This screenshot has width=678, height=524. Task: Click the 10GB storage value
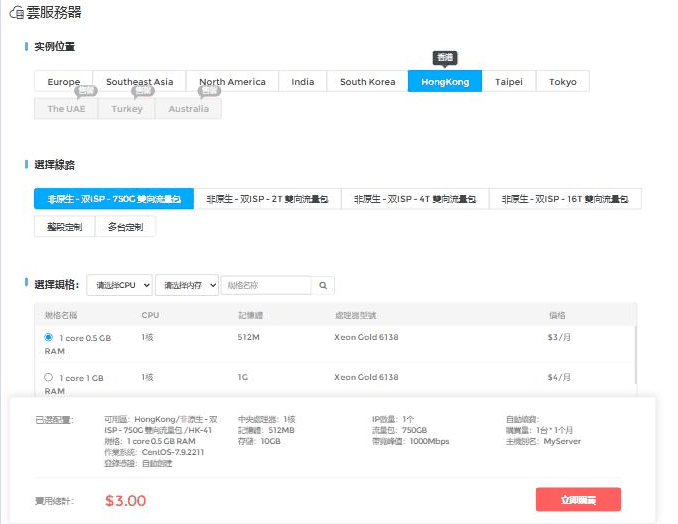(x=270, y=441)
